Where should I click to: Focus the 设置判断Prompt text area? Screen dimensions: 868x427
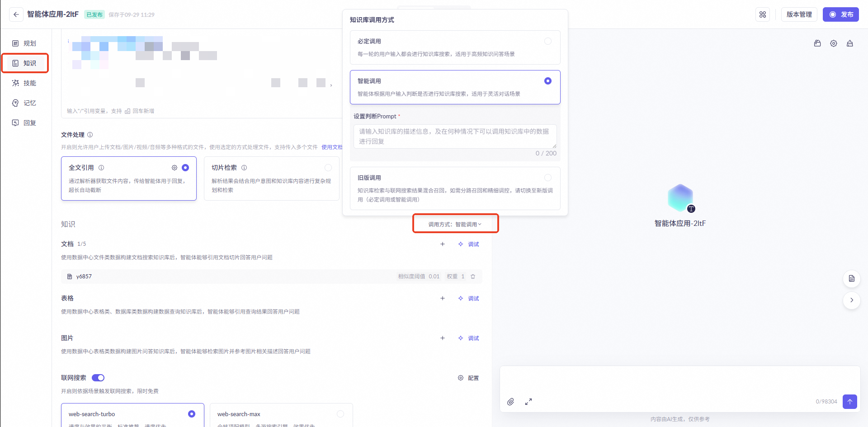tap(455, 136)
